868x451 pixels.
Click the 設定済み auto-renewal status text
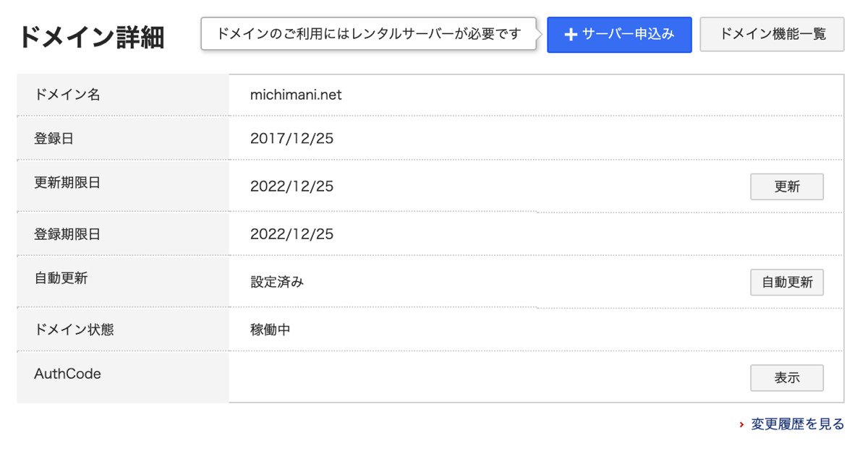[278, 282]
